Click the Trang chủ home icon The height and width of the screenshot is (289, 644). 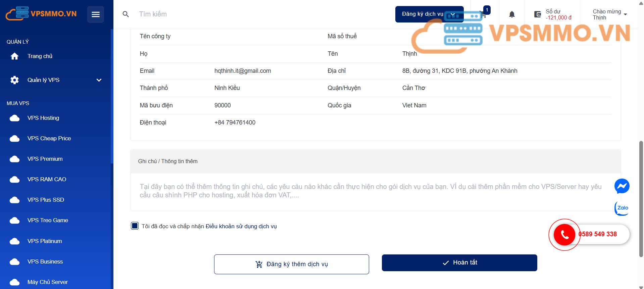pos(14,56)
